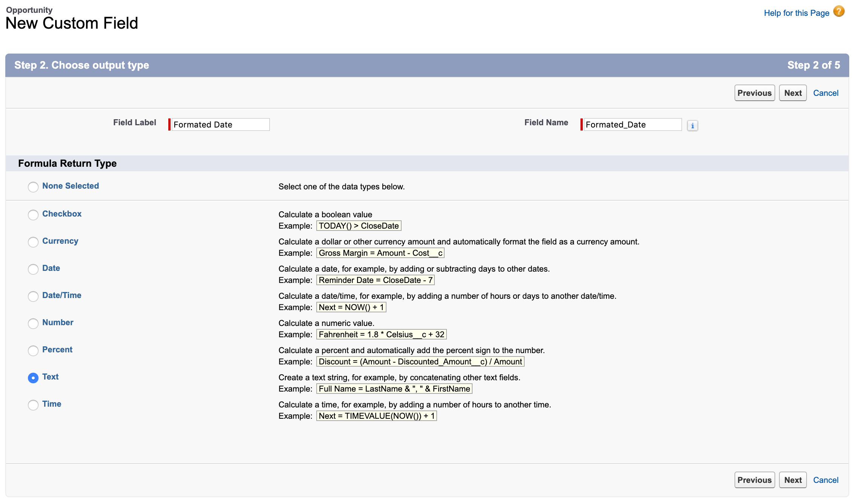Click the top Cancel link
The width and height of the screenshot is (853, 504).
(825, 93)
